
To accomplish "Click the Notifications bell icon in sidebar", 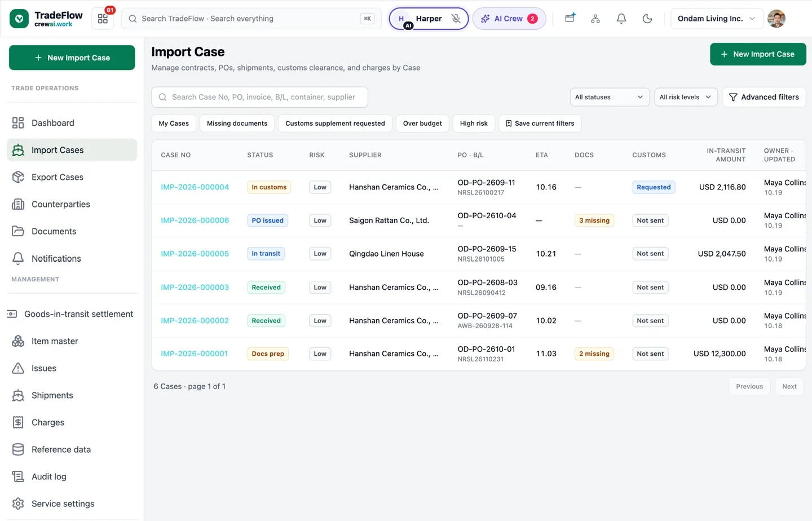I will [x=18, y=258].
